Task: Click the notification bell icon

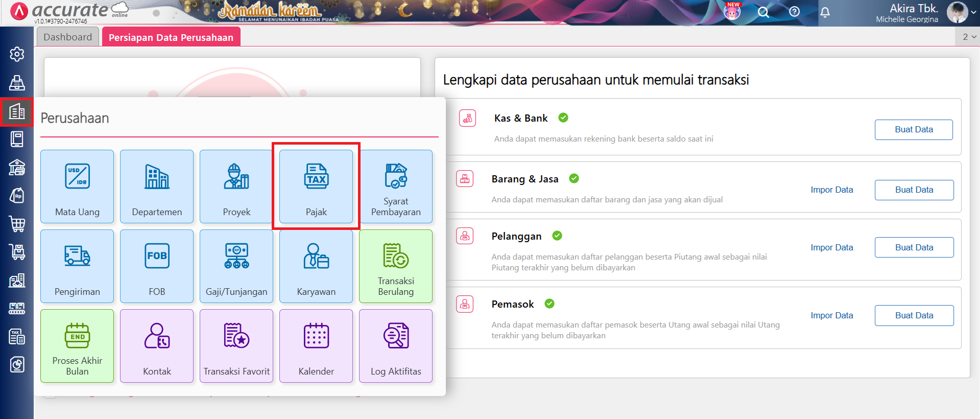Action: pyautogui.click(x=825, y=12)
